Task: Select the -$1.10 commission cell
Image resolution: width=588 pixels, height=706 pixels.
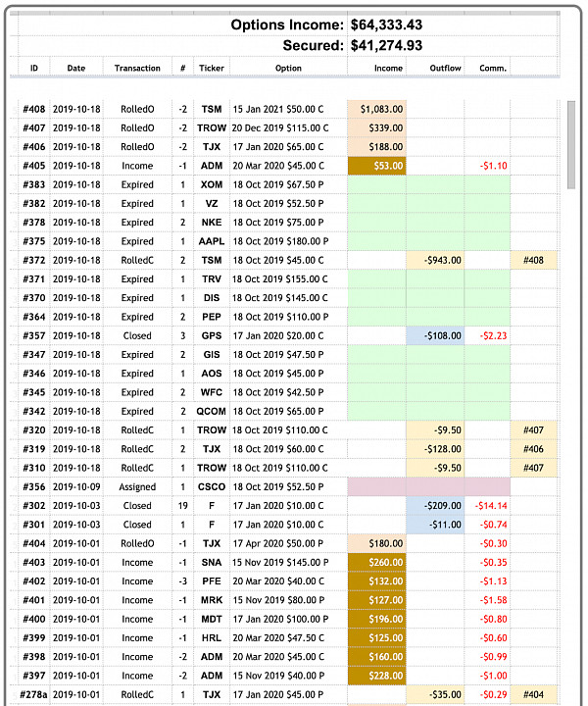Action: click(x=487, y=166)
